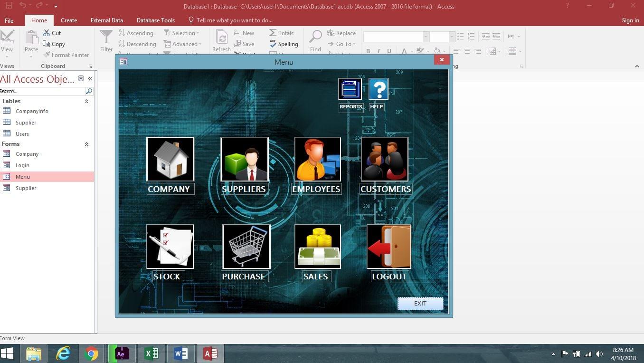644x363 pixels.
Task: Click the HELP question mark icon
Action: point(378,88)
